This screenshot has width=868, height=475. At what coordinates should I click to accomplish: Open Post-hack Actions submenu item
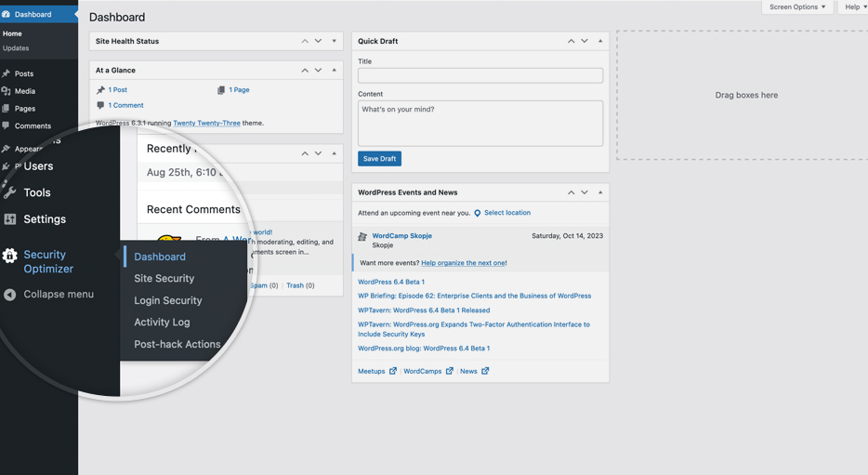(178, 344)
